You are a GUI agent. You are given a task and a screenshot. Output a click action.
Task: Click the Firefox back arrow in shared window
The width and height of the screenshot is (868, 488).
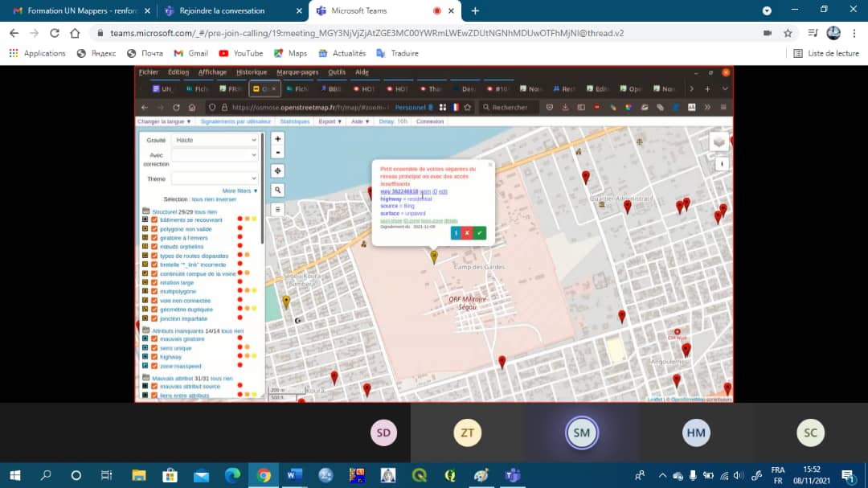point(145,108)
